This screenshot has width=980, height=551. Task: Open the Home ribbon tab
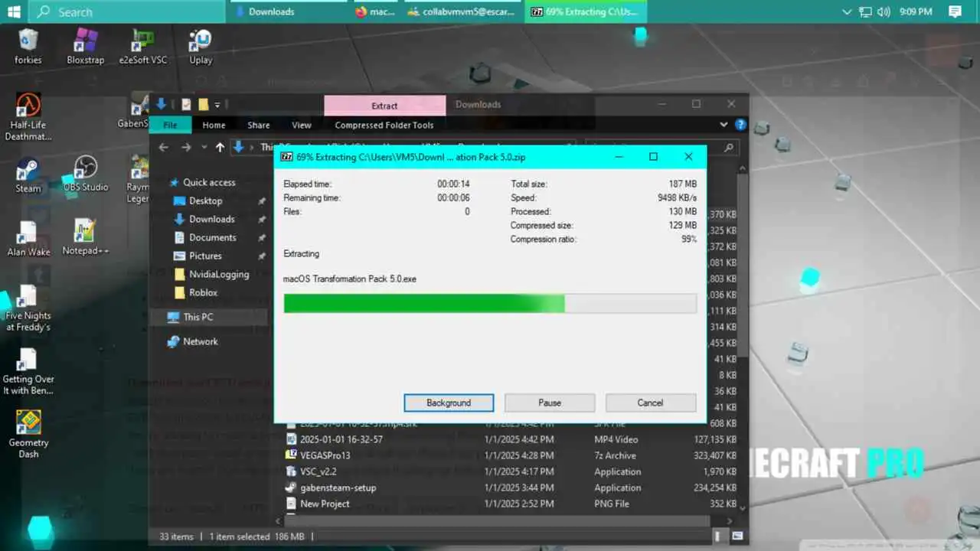point(214,125)
